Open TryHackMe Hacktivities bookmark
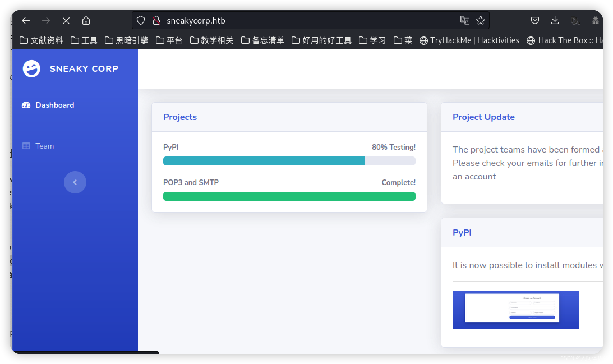 coord(470,40)
